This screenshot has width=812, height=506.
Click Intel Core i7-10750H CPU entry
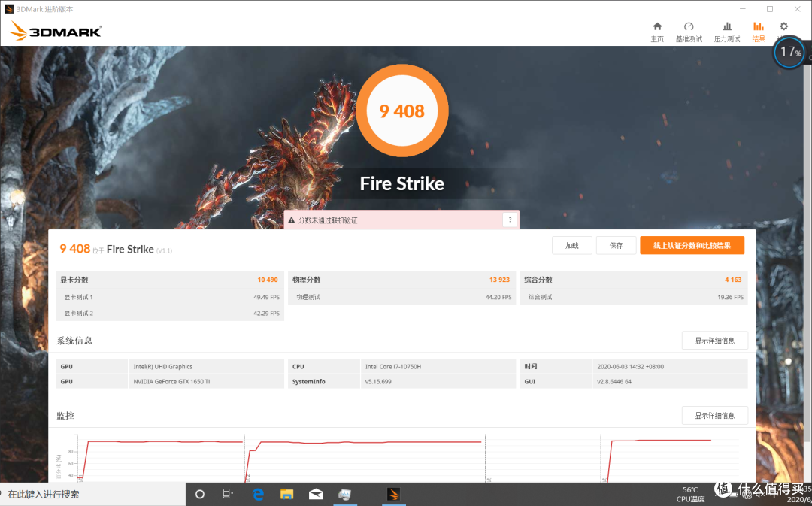click(393, 367)
